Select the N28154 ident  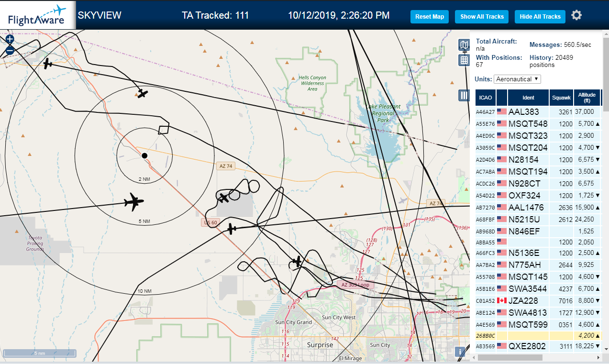tap(523, 160)
